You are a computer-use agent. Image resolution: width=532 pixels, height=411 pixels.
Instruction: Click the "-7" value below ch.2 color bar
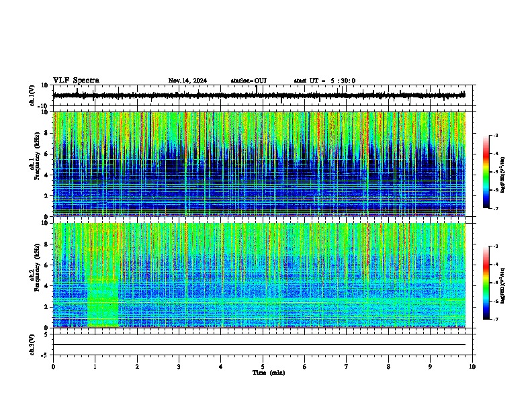click(495, 319)
